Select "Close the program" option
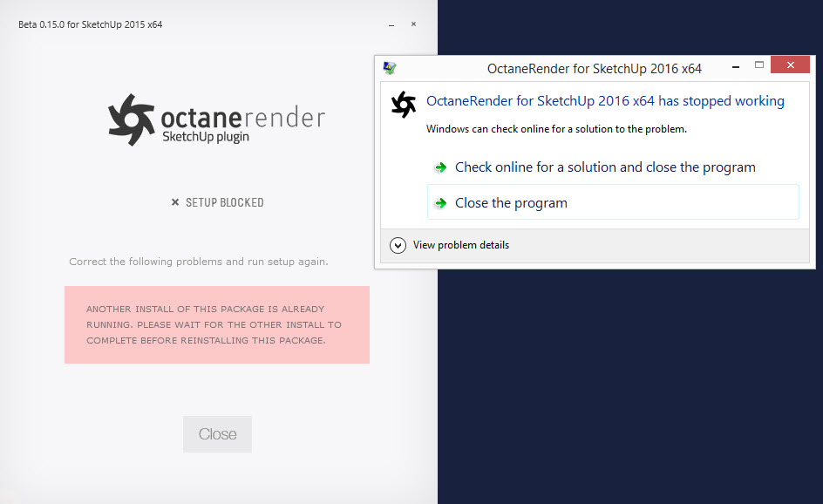823x504 pixels. pyautogui.click(x=613, y=202)
